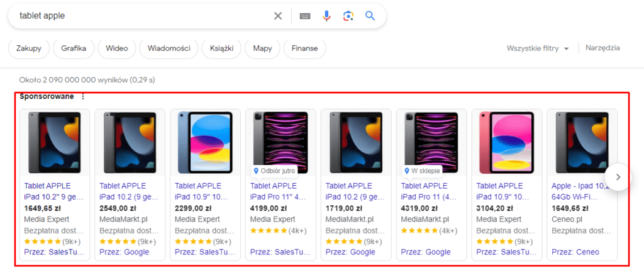Click the 'Odbiór jutro' pickup badge
644x277 pixels.
tap(274, 171)
